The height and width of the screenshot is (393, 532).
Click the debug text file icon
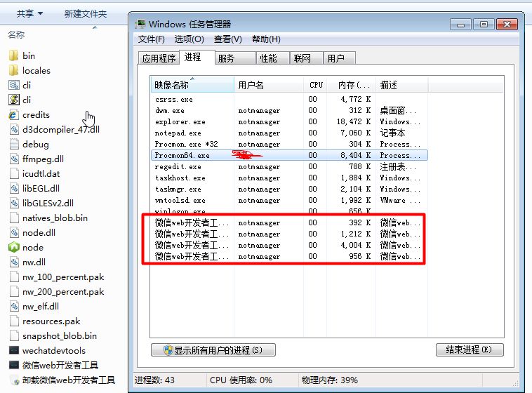[13, 145]
